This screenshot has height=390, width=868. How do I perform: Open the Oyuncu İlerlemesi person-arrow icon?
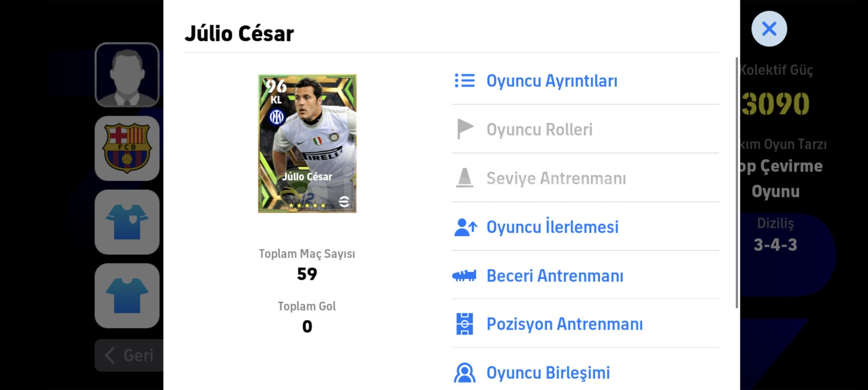point(465,227)
